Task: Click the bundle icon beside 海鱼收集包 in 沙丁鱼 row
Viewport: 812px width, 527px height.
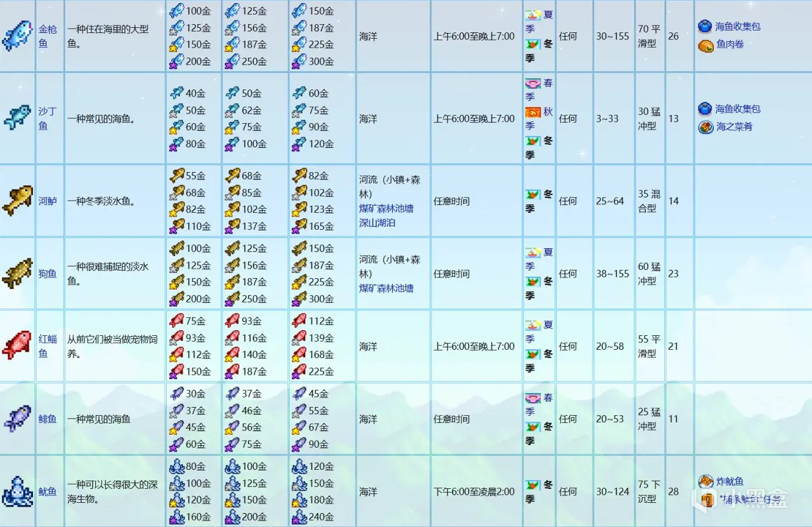Action: tap(705, 109)
